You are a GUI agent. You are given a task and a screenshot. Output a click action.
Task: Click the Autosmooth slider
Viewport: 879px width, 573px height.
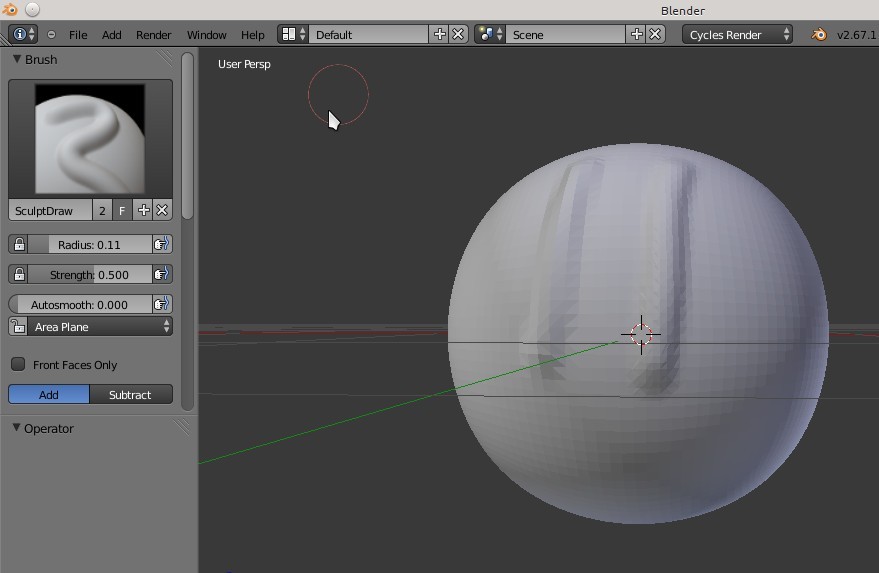coord(80,304)
